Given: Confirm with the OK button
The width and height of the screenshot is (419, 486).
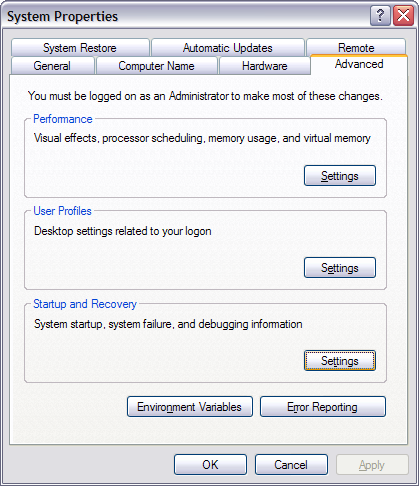Looking at the screenshot, I should tap(210, 464).
